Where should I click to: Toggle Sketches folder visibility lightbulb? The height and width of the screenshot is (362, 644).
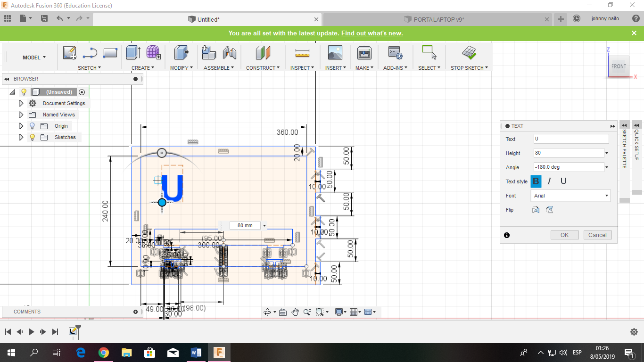click(x=32, y=137)
